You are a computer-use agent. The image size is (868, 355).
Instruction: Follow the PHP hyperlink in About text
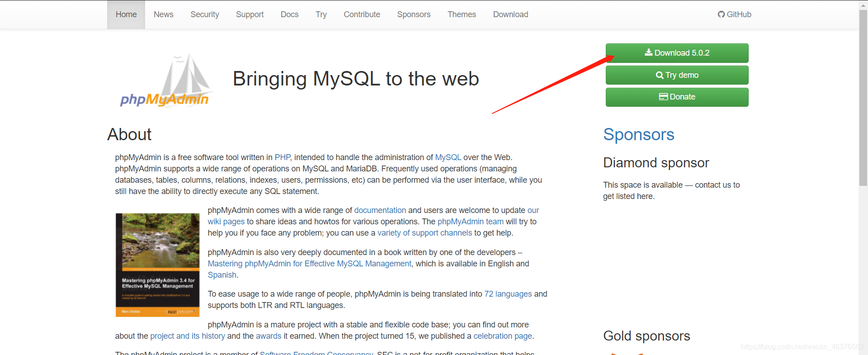(283, 157)
